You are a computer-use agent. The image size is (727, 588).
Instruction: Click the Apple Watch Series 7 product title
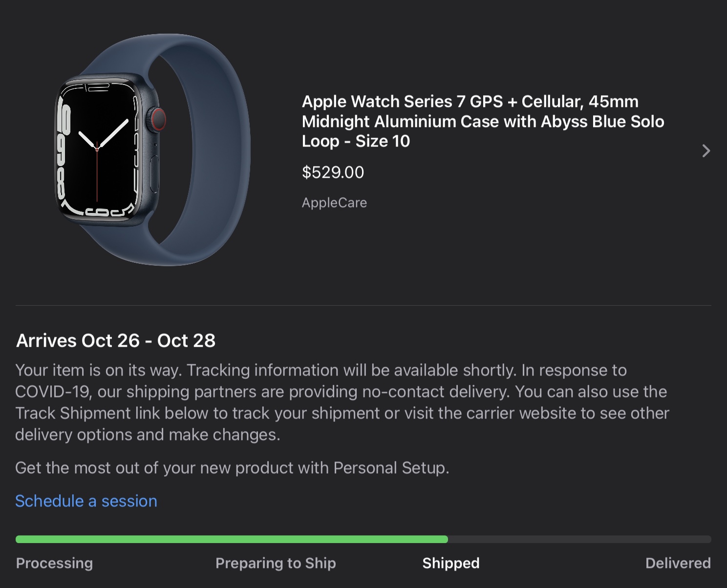tap(482, 121)
